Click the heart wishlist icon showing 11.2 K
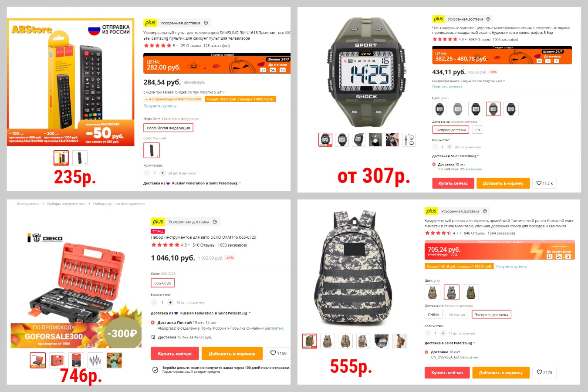Viewport: 588px width, 392px height. coord(544,183)
